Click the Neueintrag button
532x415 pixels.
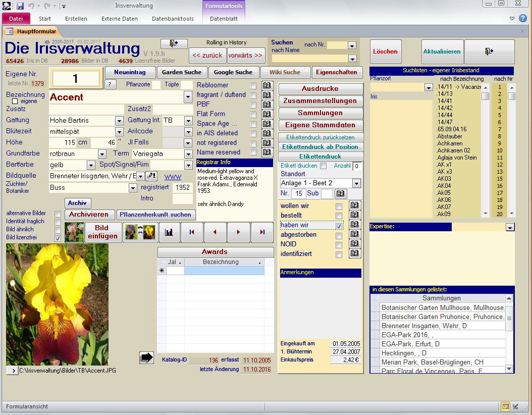click(130, 72)
